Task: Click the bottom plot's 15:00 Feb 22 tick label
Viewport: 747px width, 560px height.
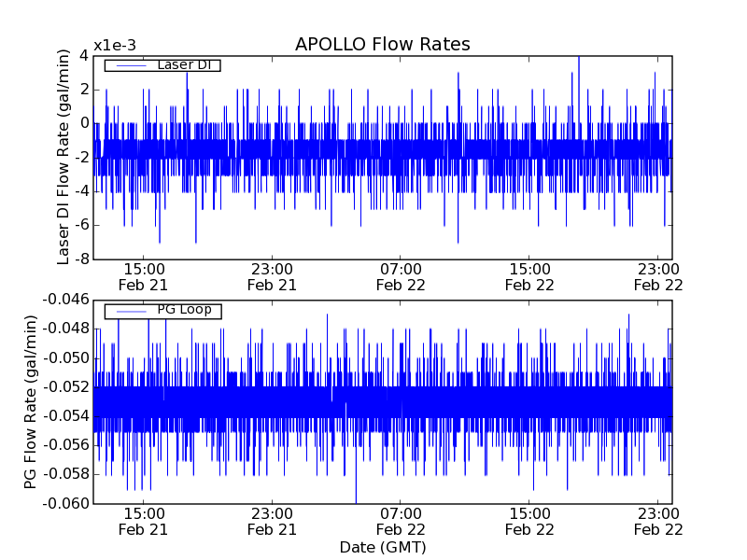Action: coord(529,521)
